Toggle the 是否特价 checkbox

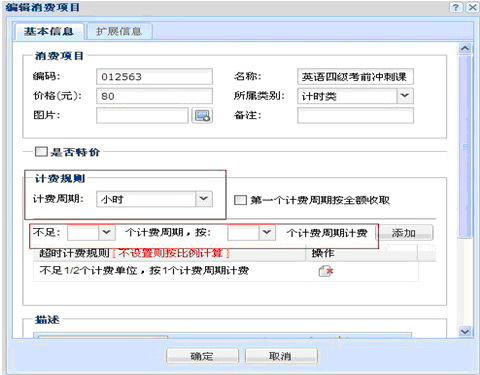[x=41, y=152]
